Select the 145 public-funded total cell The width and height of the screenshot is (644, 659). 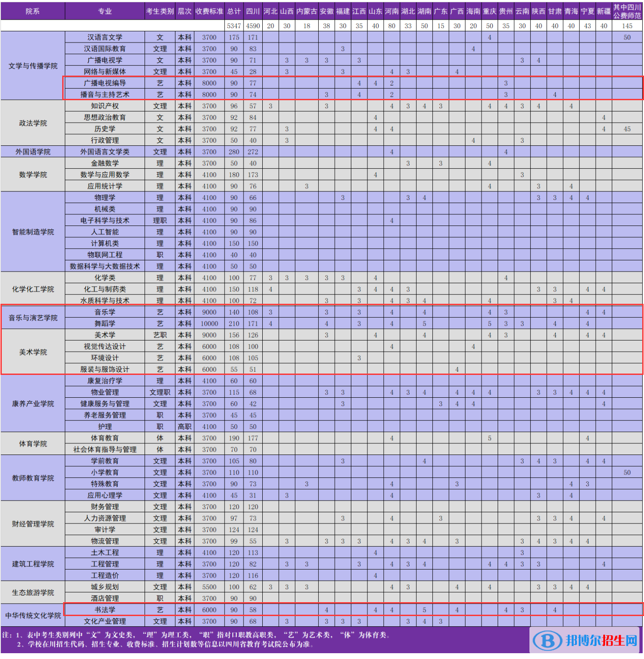(x=627, y=26)
